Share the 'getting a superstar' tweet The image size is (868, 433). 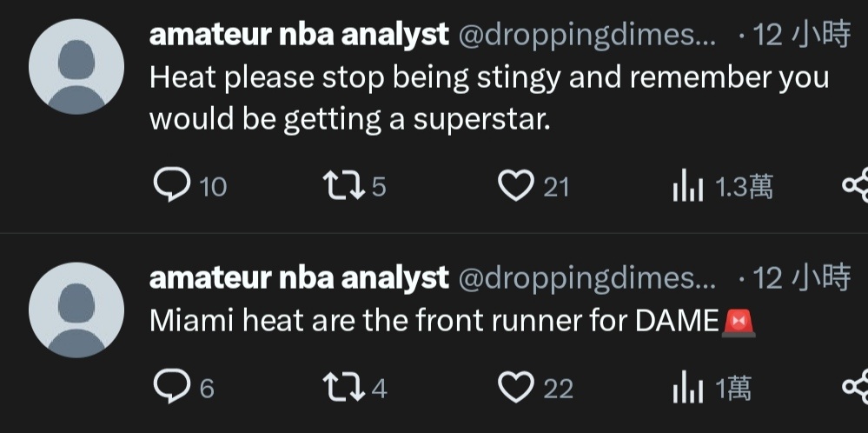tap(855, 185)
